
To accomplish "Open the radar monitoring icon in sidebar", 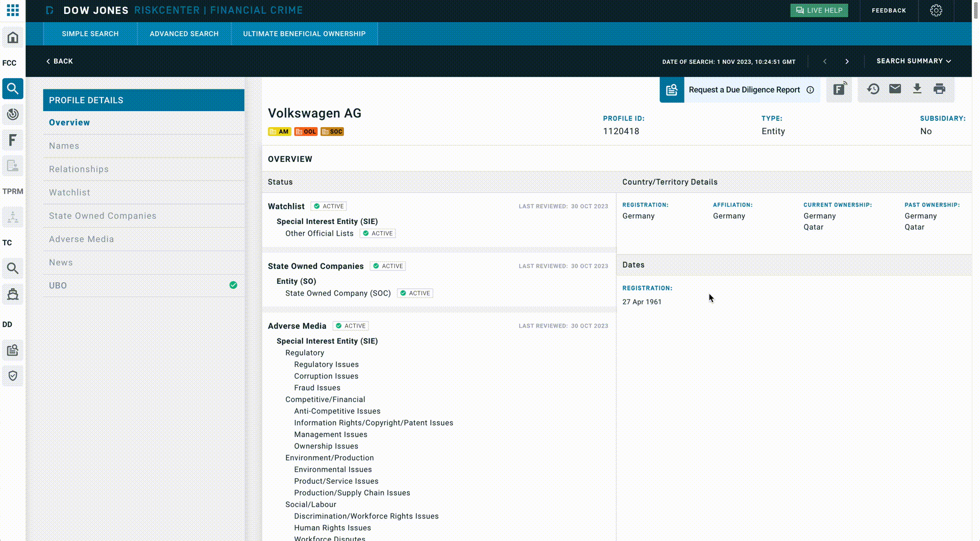I will (13, 114).
